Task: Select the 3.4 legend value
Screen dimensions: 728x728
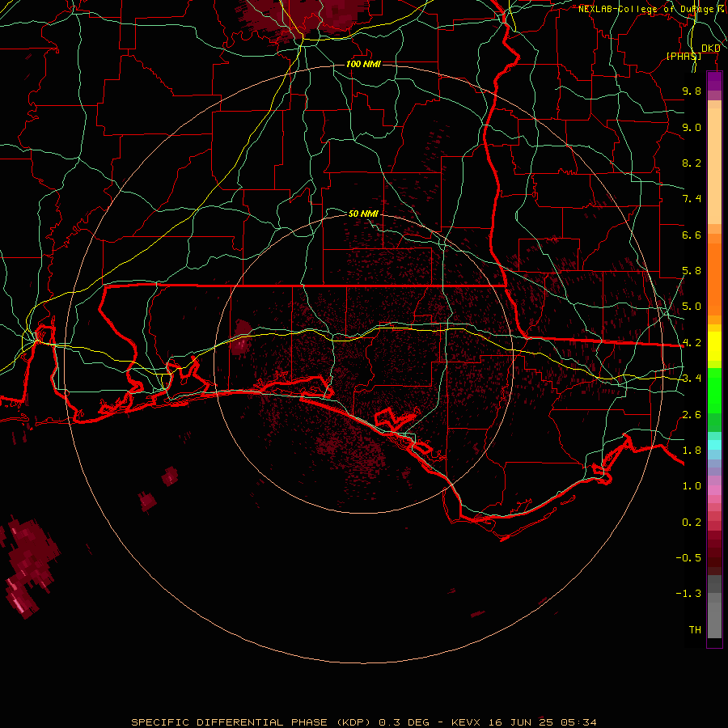Action: pos(692,379)
